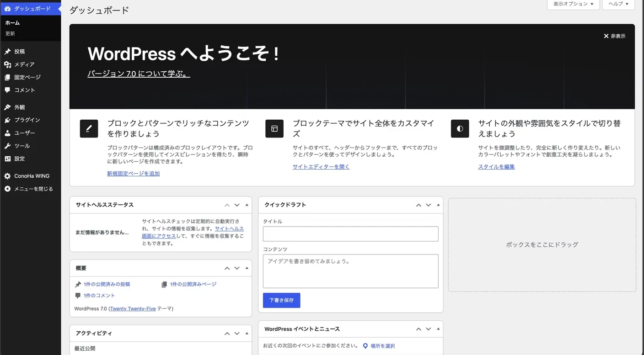Move サイトヘルスステータス box down

coord(237,205)
